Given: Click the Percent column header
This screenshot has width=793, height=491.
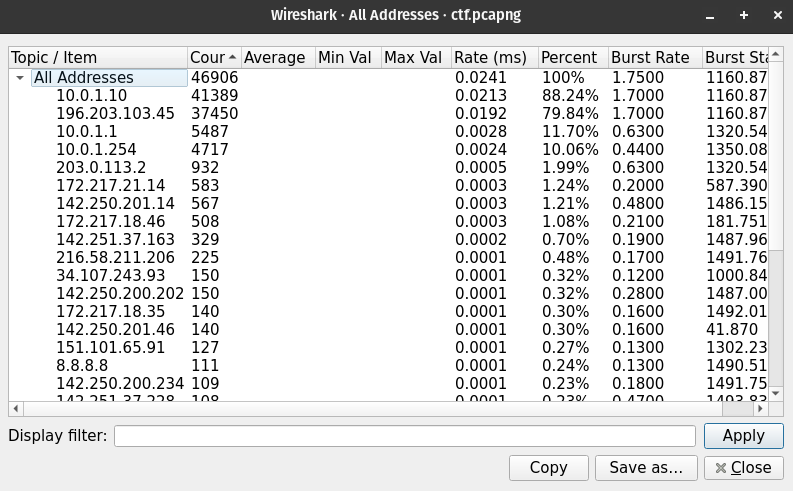Looking at the screenshot, I should [572, 57].
